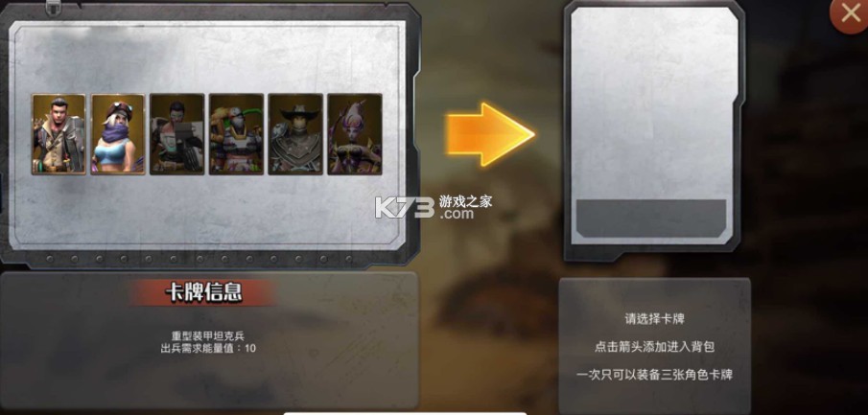Select the dark-haired gunman character card
The image size is (868, 415).
[59, 134]
